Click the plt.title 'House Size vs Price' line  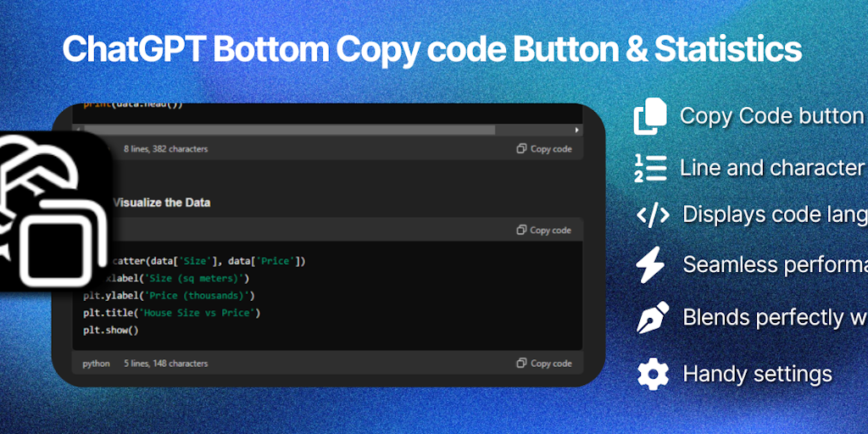[x=171, y=313]
